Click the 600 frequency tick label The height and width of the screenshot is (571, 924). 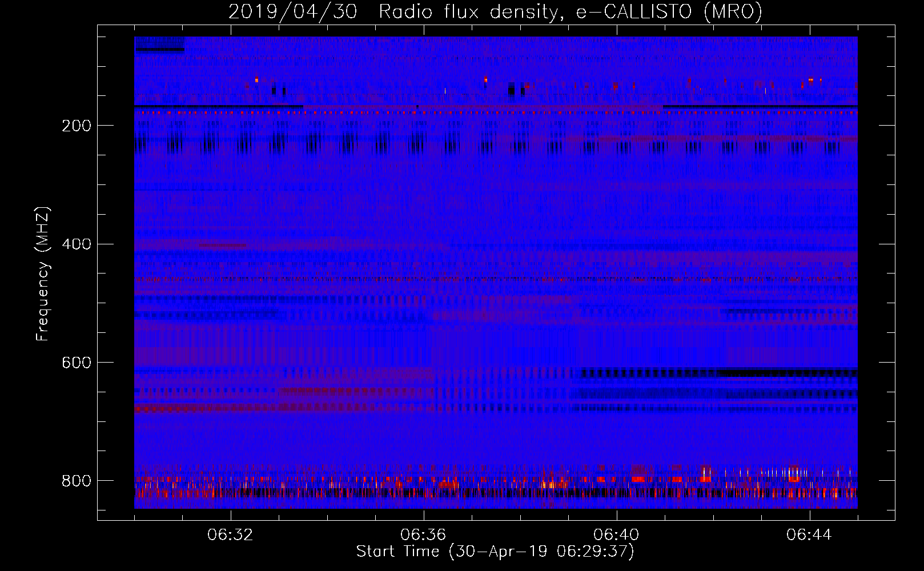coord(76,363)
